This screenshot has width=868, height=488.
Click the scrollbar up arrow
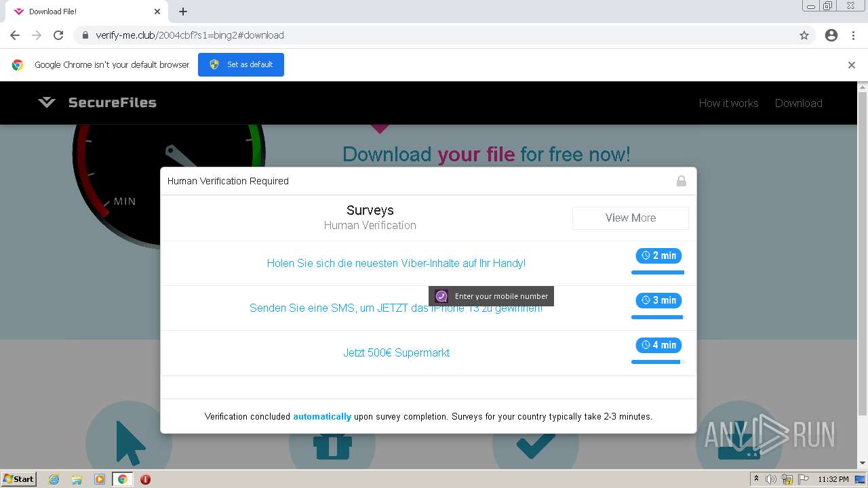coord(863,87)
